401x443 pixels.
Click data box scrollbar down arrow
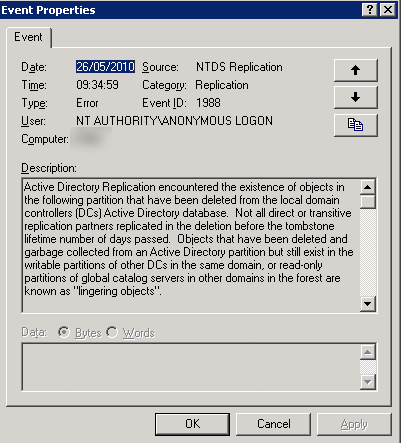[368, 382]
